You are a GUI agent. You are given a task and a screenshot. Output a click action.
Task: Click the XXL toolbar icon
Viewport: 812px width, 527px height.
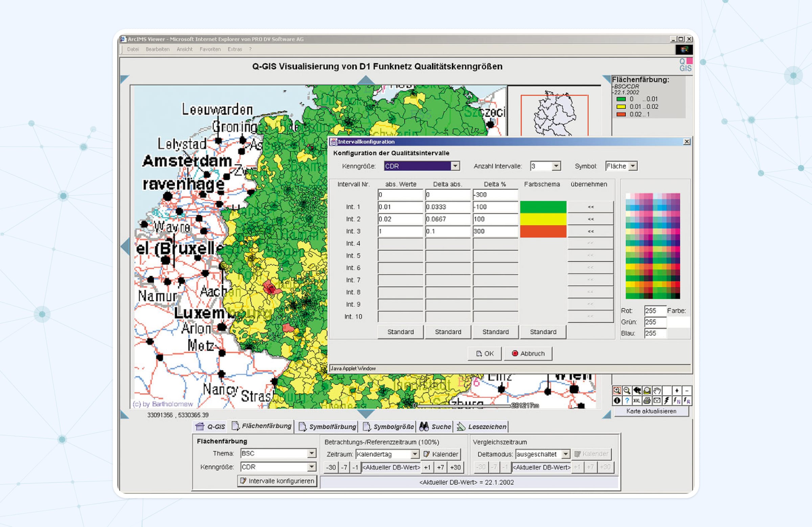click(x=637, y=400)
